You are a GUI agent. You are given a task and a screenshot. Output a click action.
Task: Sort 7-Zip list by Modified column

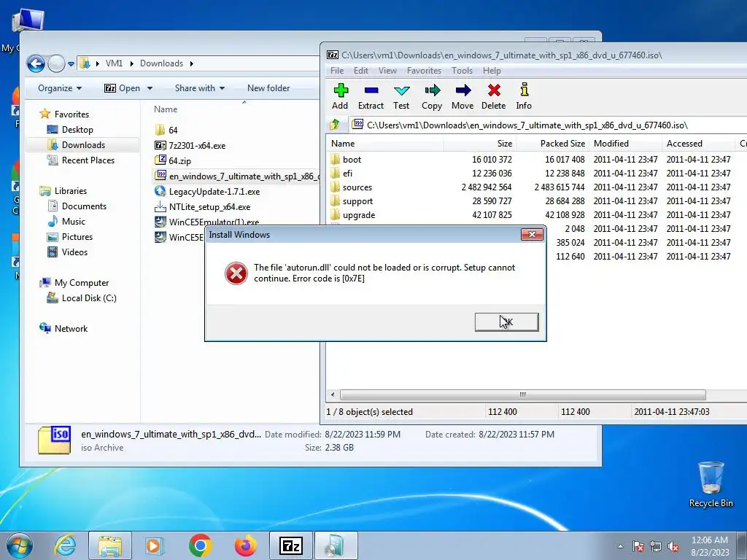(x=625, y=144)
